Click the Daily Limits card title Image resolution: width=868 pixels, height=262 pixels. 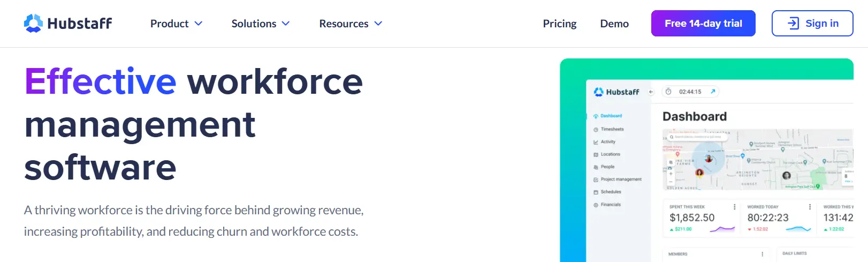pyautogui.click(x=794, y=253)
